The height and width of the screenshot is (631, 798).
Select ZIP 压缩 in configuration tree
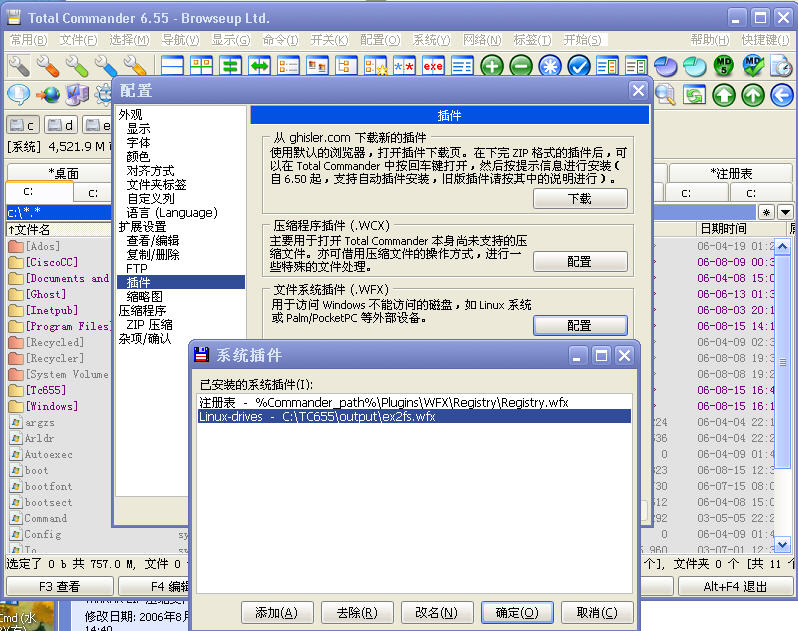(150, 325)
